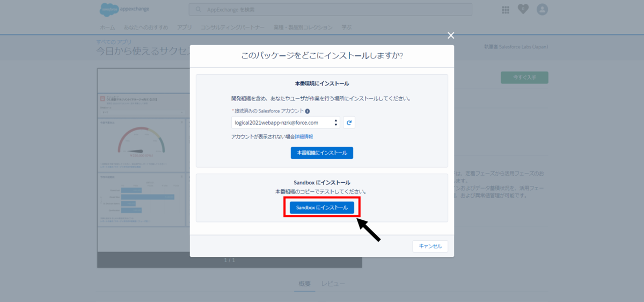Switch to the 概要 tab
This screenshot has height=302, width=644.
point(304,284)
